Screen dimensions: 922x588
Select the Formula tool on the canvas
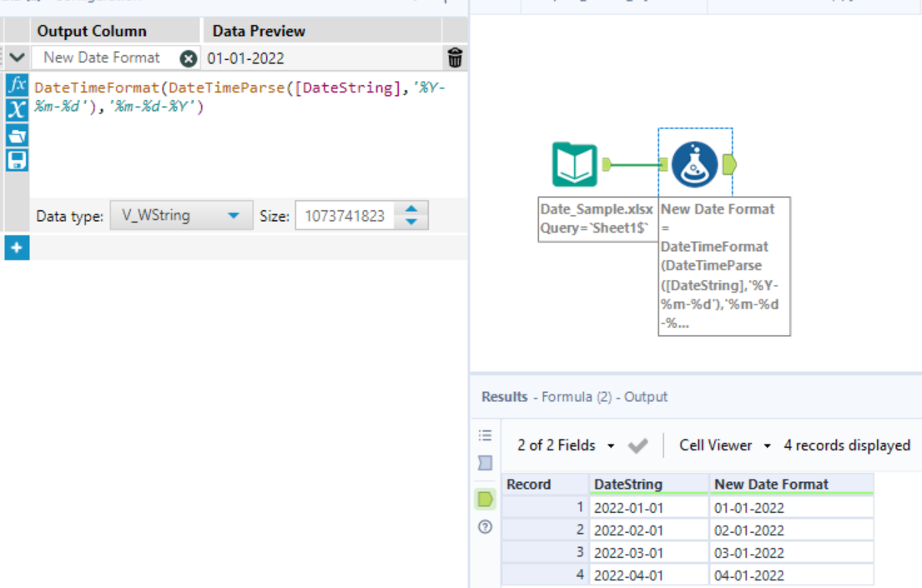(695, 164)
